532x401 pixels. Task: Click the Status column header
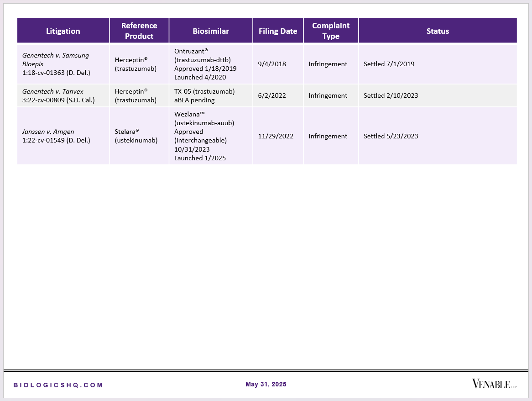pos(438,31)
